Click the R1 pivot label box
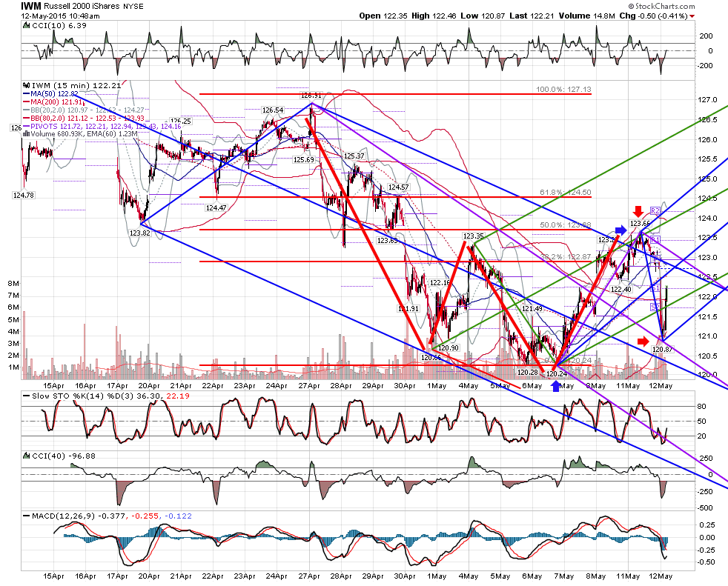This screenshot has height=586, width=728. pyautogui.click(x=655, y=239)
